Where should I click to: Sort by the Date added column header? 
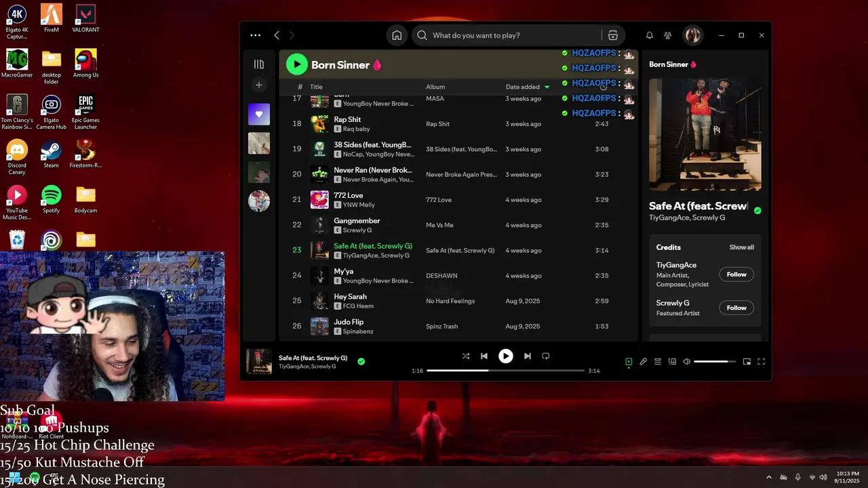tap(523, 87)
